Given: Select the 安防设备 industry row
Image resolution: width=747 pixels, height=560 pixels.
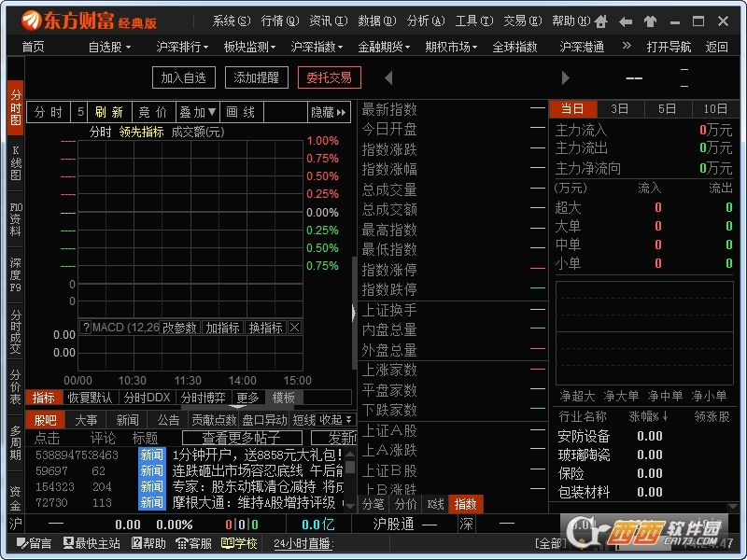Looking at the screenshot, I should pyautogui.click(x=643, y=436).
